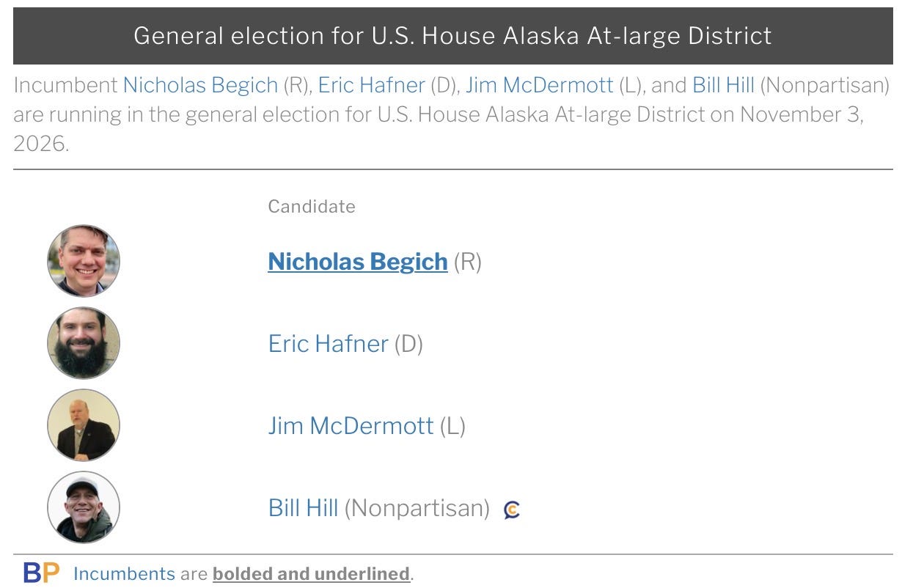The width and height of the screenshot is (913, 588).
Task: Click the Candidate Connection icon beside Bill Hill
Action: pyautogui.click(x=512, y=509)
